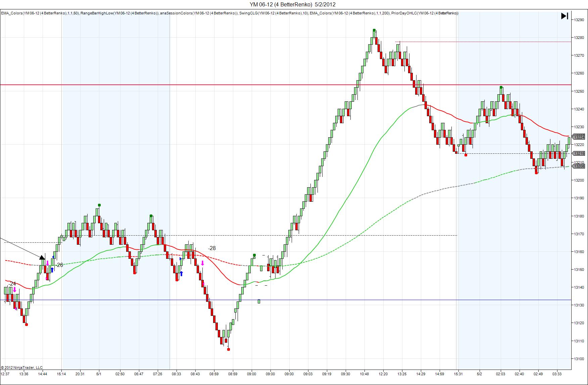
Task: Click the 13280 price axis label
Action: click(579, 38)
